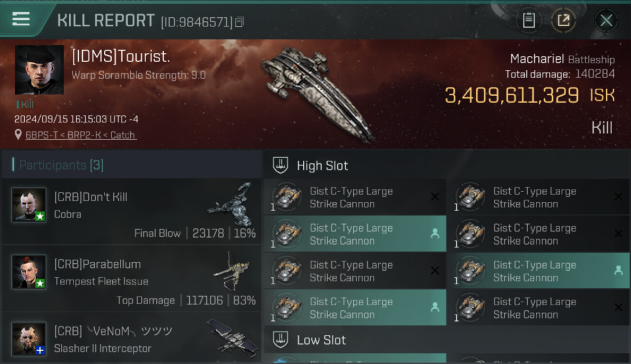Open Don't Kill participant entry

pos(131,211)
